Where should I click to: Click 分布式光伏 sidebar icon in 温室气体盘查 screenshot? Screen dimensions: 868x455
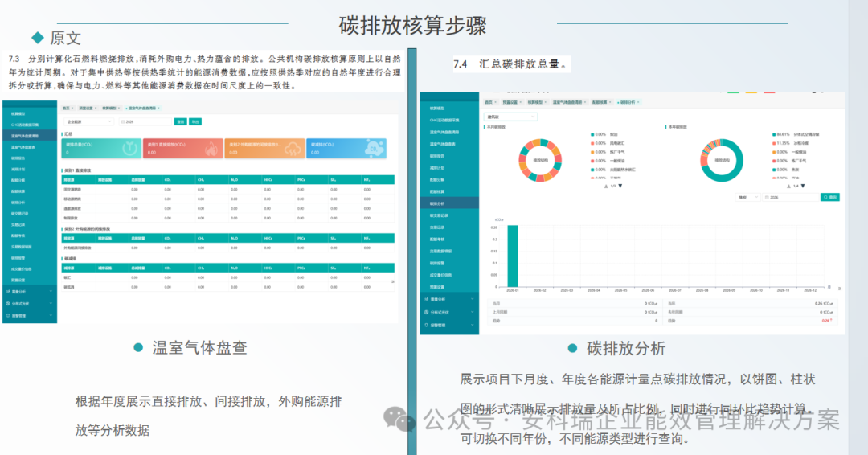coord(8,303)
